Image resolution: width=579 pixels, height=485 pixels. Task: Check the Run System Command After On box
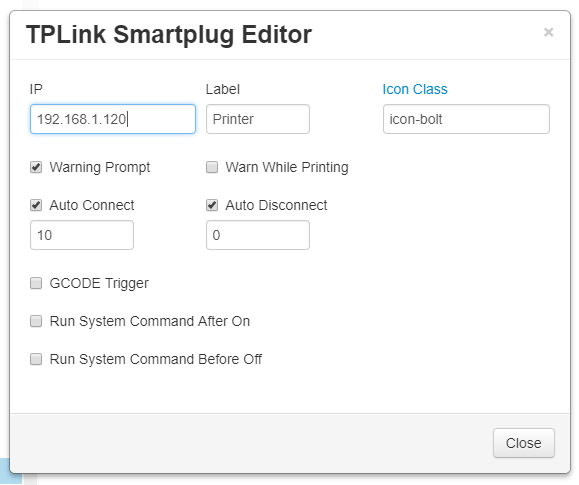(x=36, y=321)
